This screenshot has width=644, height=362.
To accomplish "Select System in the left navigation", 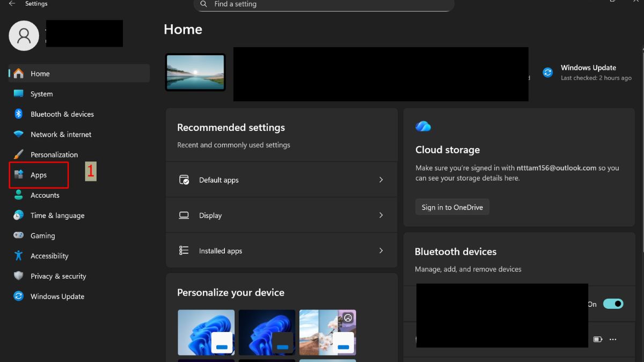I will [x=41, y=94].
